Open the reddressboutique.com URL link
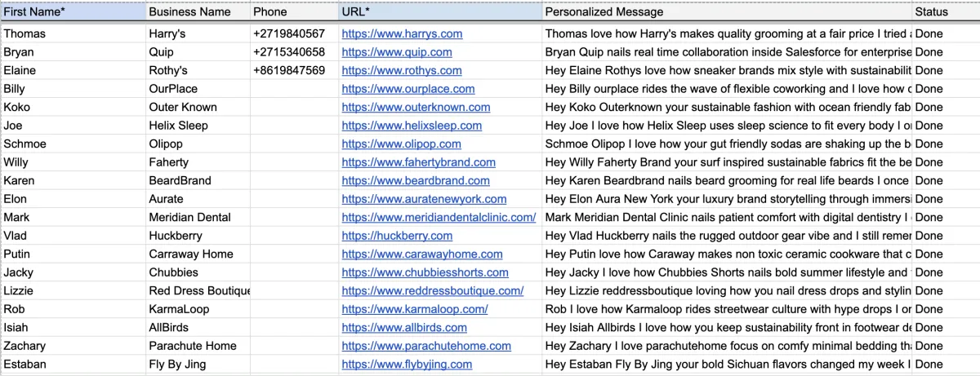Screen dimensions: 980x376 coord(433,290)
